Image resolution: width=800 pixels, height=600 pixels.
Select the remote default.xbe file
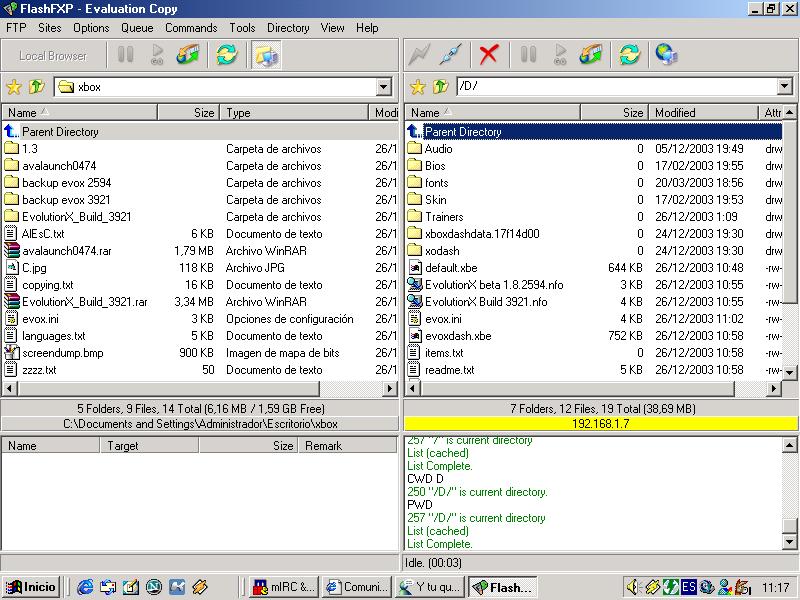click(x=451, y=268)
